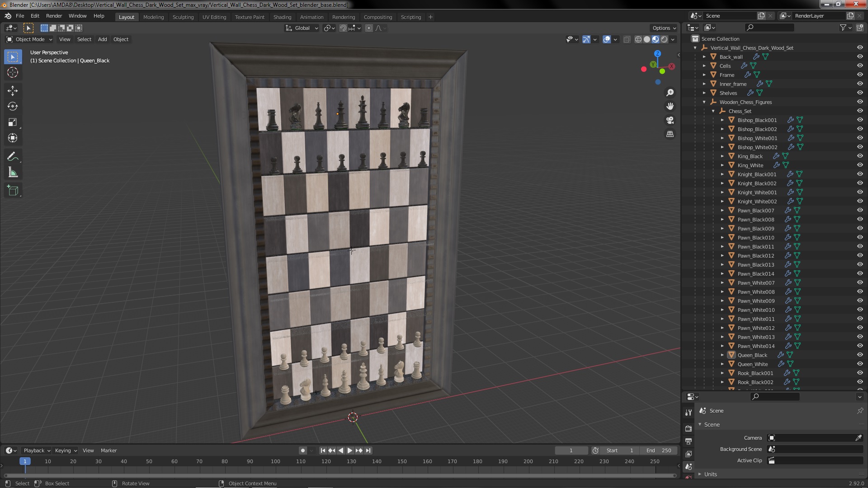
Task: Toggle camera view in viewport
Action: 670,120
